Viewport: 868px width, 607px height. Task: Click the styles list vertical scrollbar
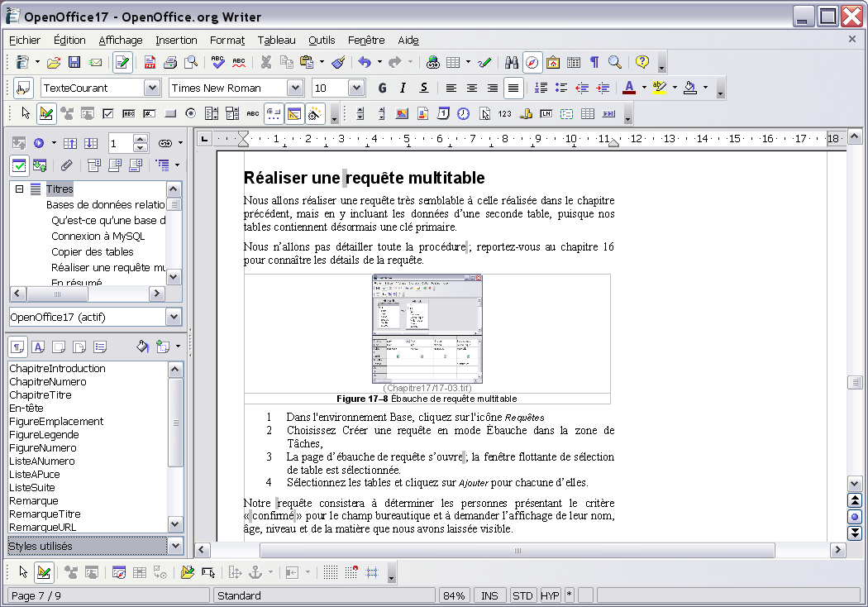(175, 447)
